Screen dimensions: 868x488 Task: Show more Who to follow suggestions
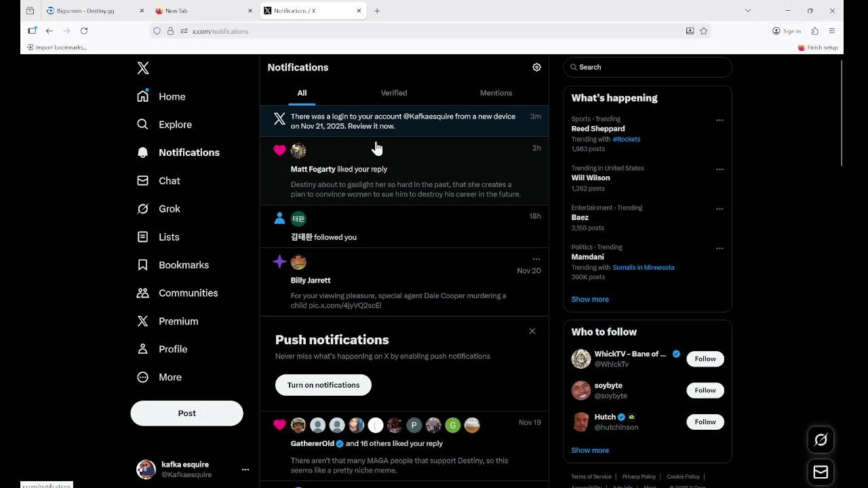coord(590,450)
